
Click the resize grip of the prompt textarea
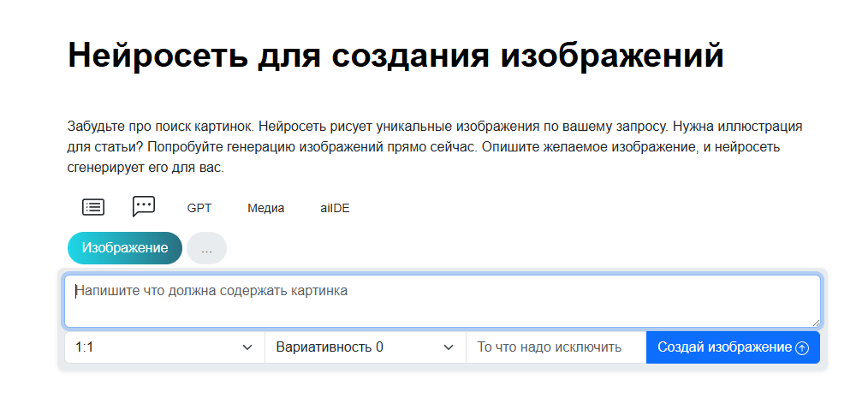coord(816,323)
